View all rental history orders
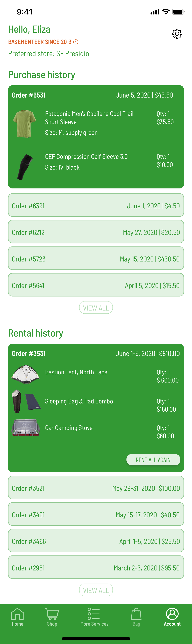The image size is (192, 644). pos(96,590)
